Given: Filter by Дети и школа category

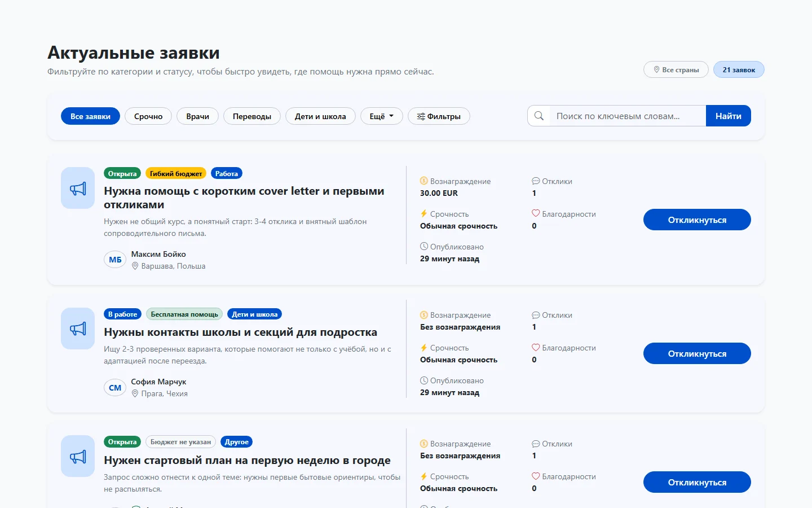Looking at the screenshot, I should pos(320,116).
